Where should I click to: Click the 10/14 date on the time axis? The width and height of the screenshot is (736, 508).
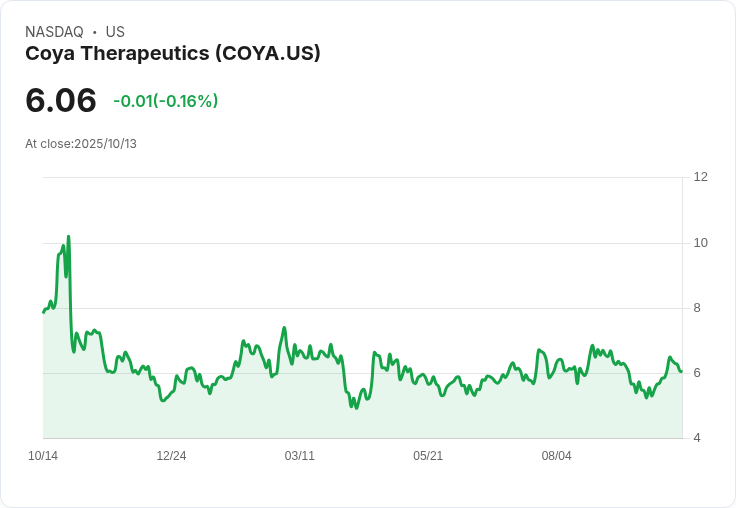coord(43,456)
